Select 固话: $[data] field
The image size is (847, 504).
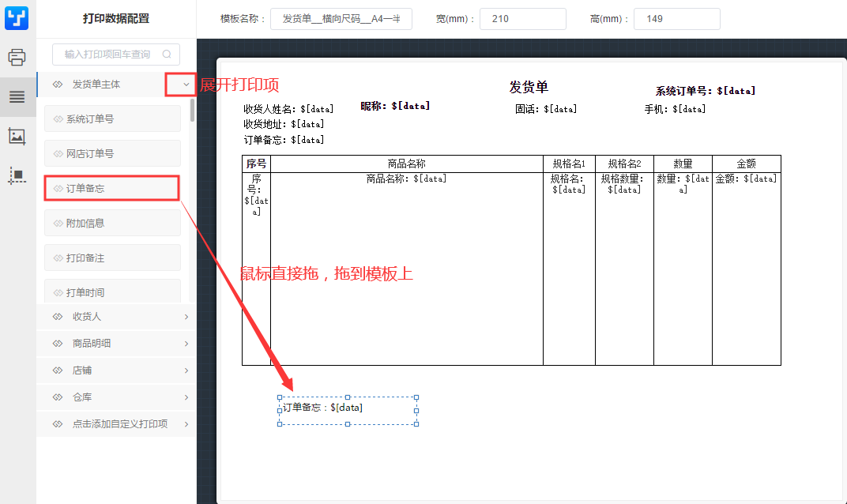[x=546, y=109]
